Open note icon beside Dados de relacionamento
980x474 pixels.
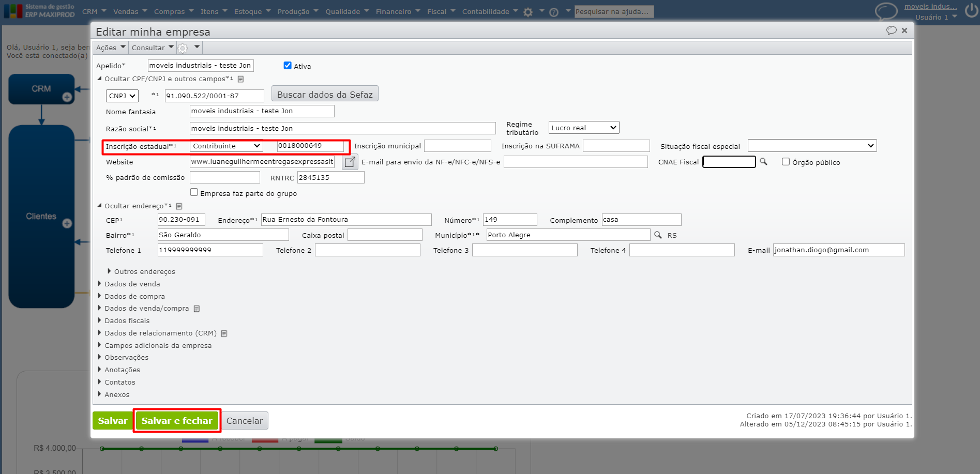pos(224,333)
